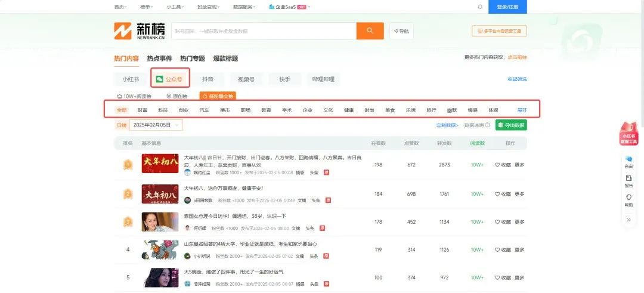Click 导出数据 export button
The image size is (644, 293).
pos(511,125)
